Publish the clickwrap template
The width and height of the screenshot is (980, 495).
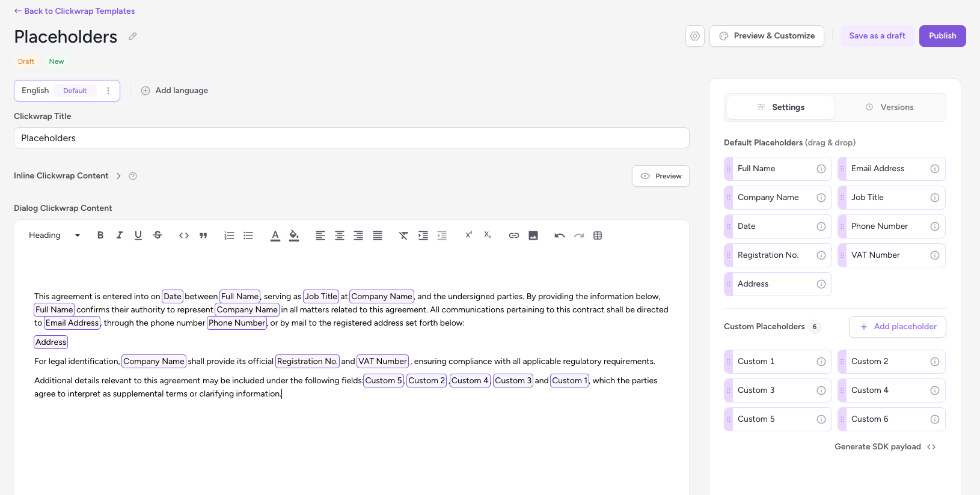coord(942,36)
